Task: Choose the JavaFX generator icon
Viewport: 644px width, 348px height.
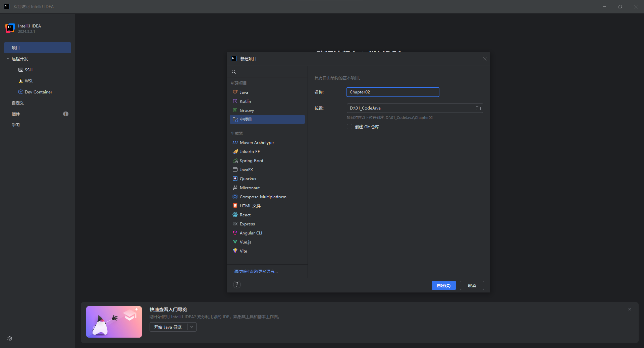Action: 235,169
